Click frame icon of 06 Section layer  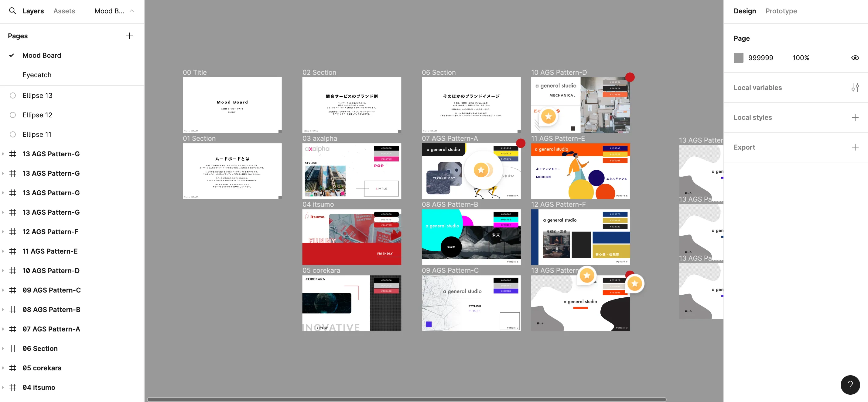13,348
